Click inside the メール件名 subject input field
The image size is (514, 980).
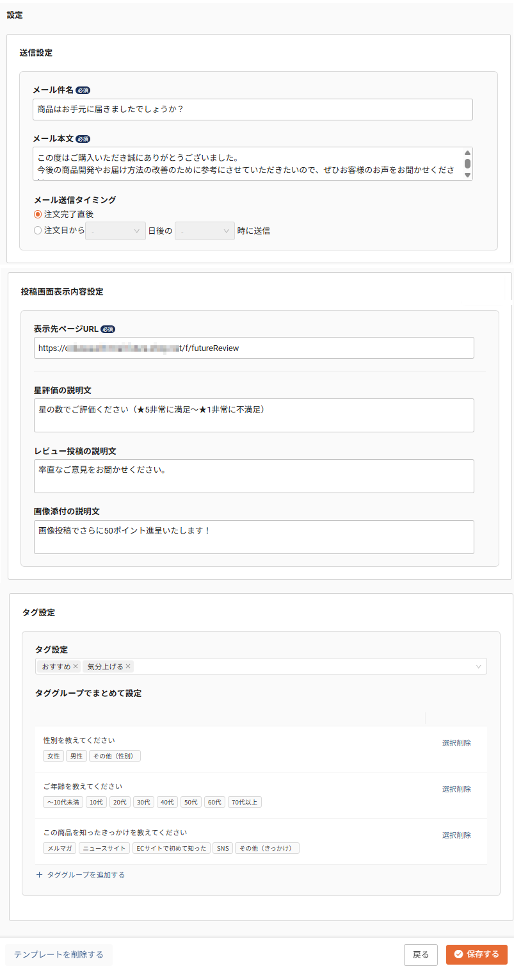click(x=253, y=109)
